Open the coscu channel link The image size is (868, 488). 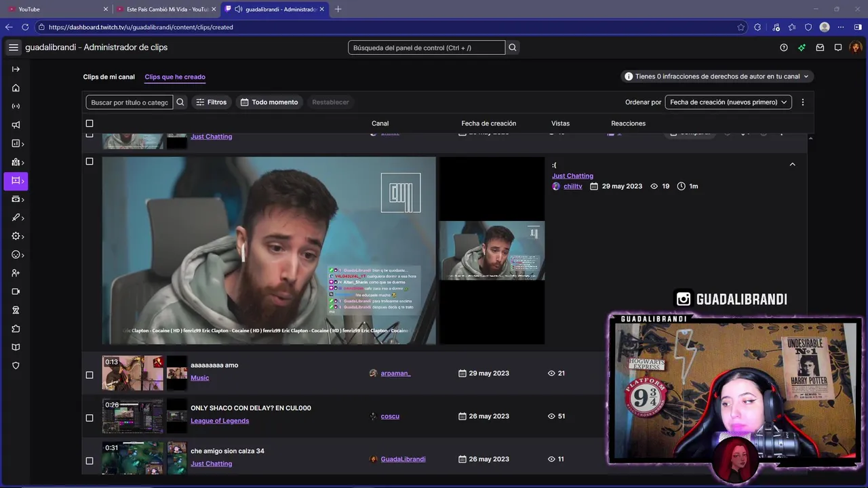390,416
